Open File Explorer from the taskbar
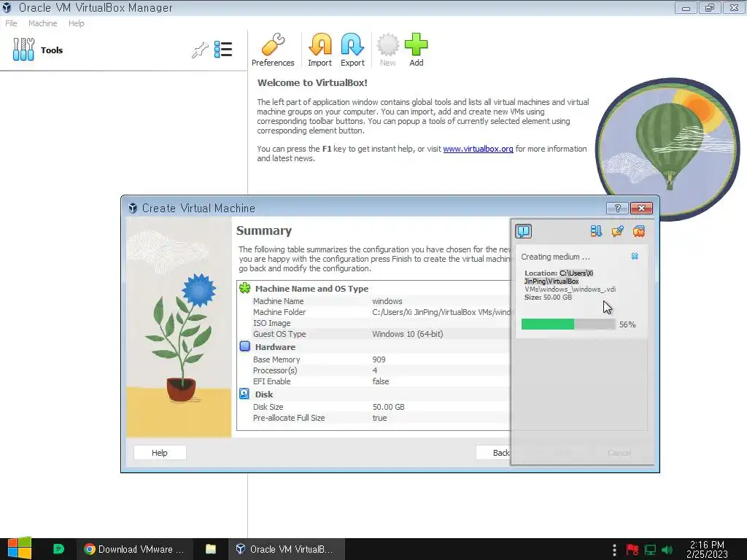The height and width of the screenshot is (560, 747). tap(211, 549)
